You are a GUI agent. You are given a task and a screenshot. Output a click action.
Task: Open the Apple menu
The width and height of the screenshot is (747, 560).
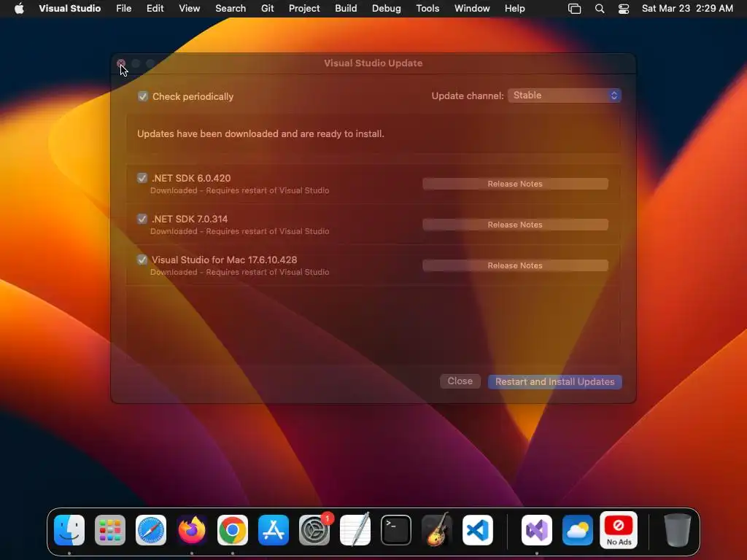[19, 9]
